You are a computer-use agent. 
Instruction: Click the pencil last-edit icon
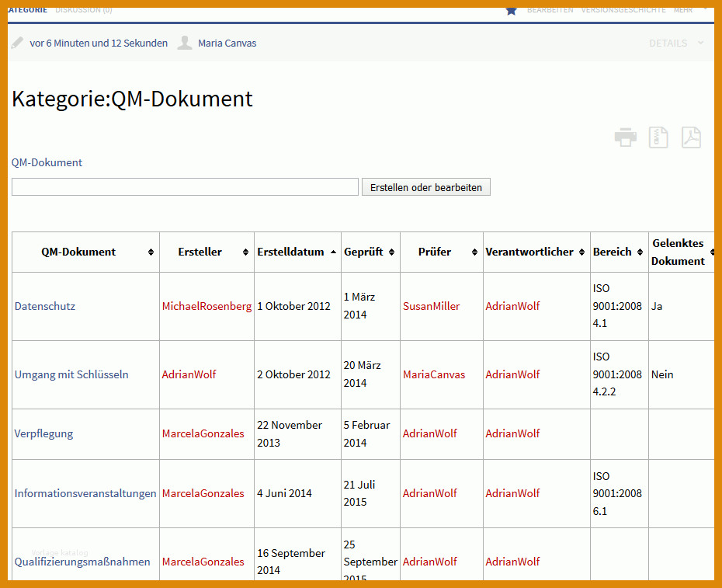17,43
